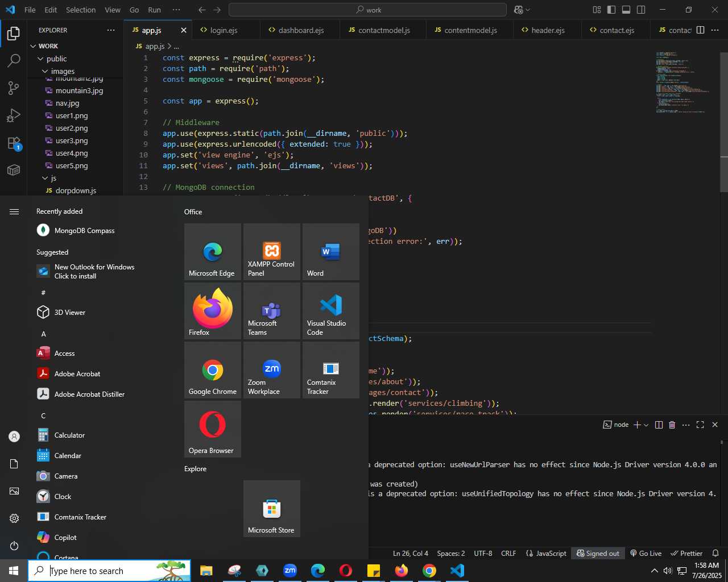The height and width of the screenshot is (582, 728).
Task: Click the editor vertical scrollbar
Action: [x=724, y=122]
